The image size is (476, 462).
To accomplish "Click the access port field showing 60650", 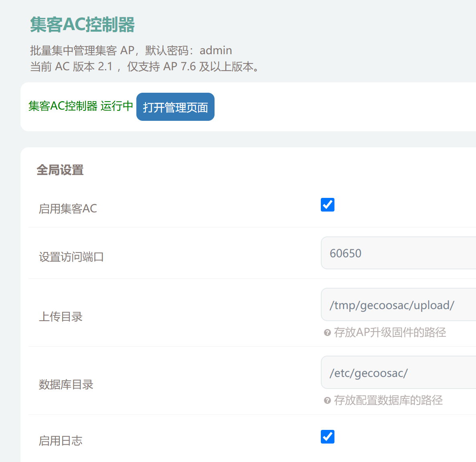I will [x=398, y=253].
